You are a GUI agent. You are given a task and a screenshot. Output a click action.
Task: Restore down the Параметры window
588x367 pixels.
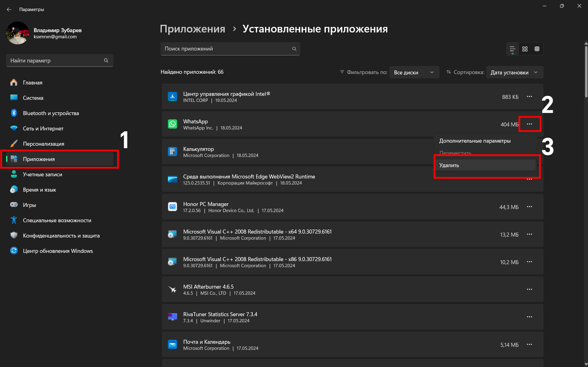click(x=562, y=6)
